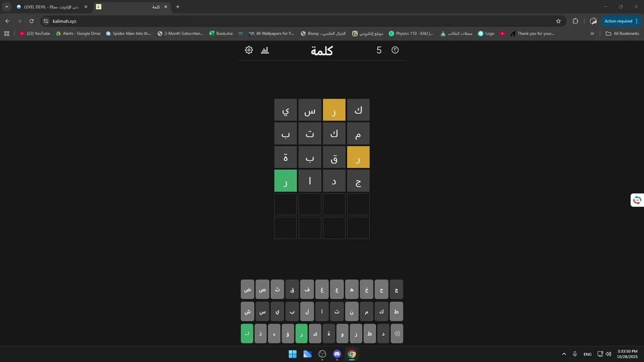Screen dimensions: 644x362
Task: Submit guess with green enter key
Action: [247, 333]
